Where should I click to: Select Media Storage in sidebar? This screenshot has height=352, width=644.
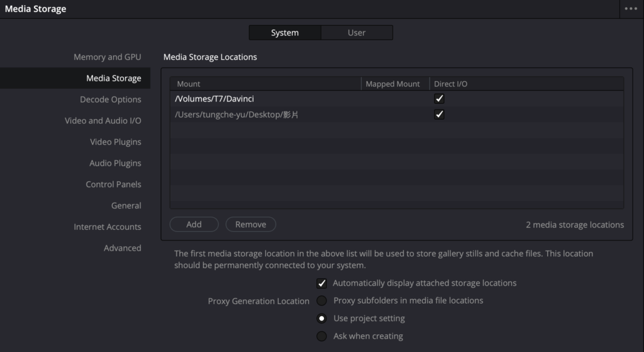113,79
